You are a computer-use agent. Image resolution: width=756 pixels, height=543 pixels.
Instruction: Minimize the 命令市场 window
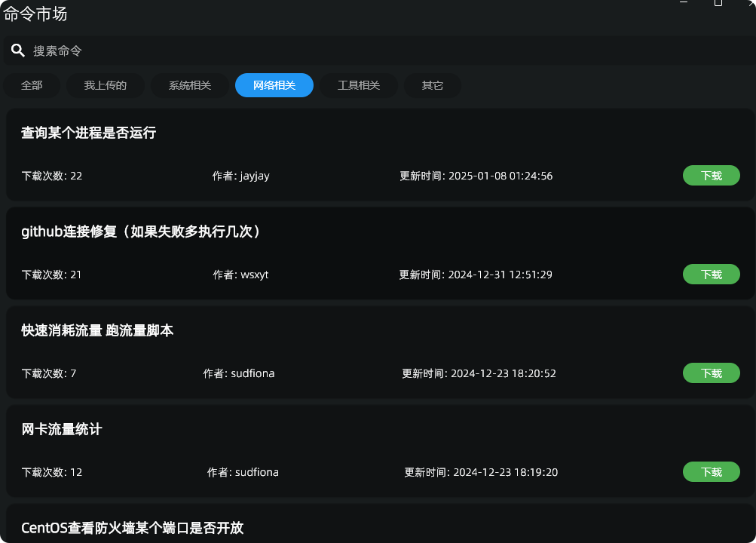(x=684, y=4)
